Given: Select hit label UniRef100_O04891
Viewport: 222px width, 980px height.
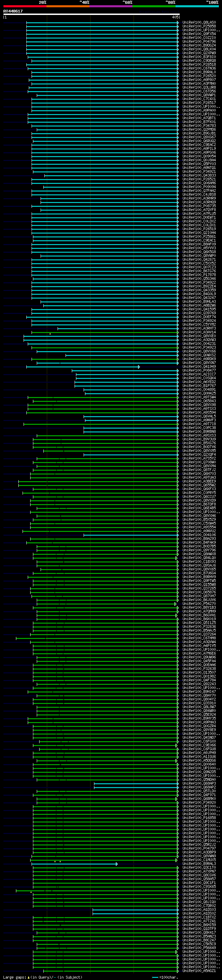Looking at the screenshot, I should tap(199, 390).
